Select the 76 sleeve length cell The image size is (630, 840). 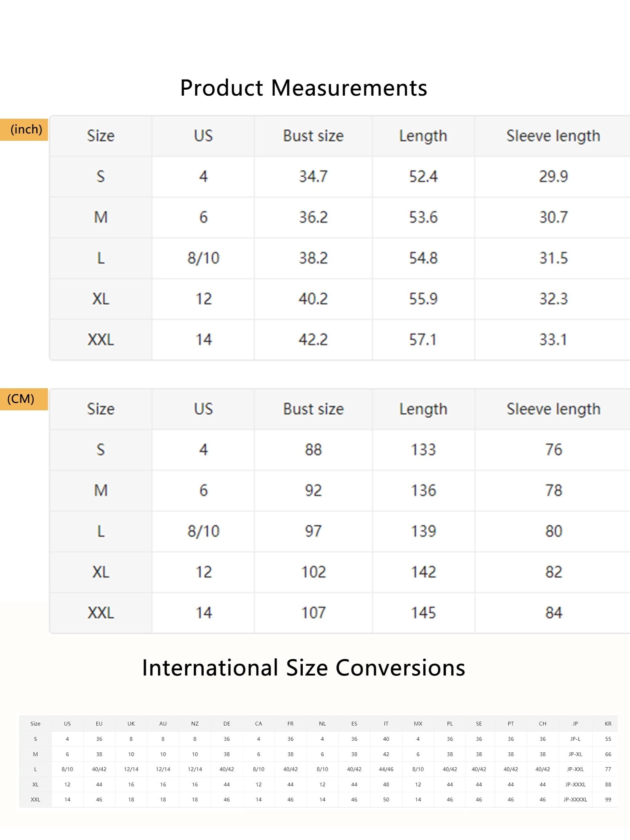pyautogui.click(x=553, y=450)
